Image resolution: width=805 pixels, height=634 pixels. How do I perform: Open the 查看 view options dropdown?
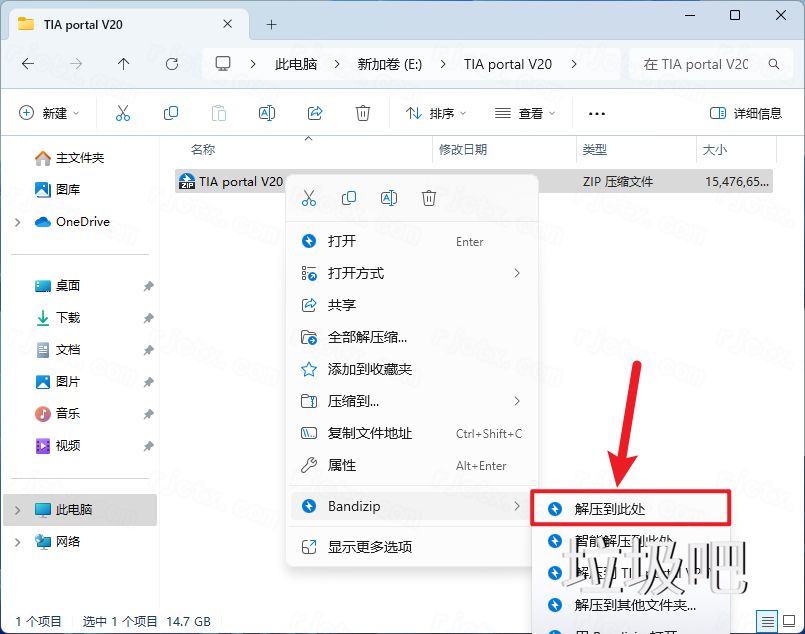525,113
